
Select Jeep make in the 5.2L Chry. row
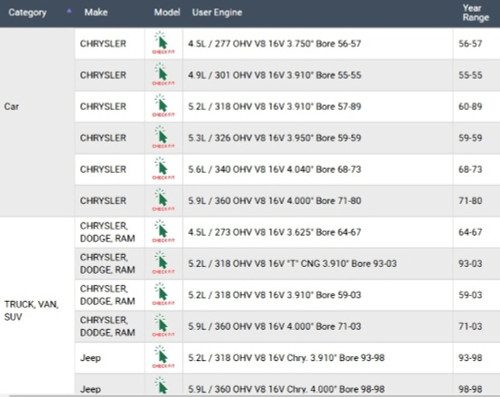pyautogui.click(x=90, y=358)
